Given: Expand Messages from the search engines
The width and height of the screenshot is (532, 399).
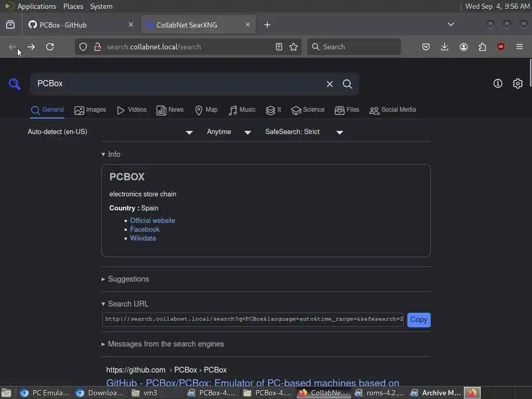Looking at the screenshot, I should point(163,344).
